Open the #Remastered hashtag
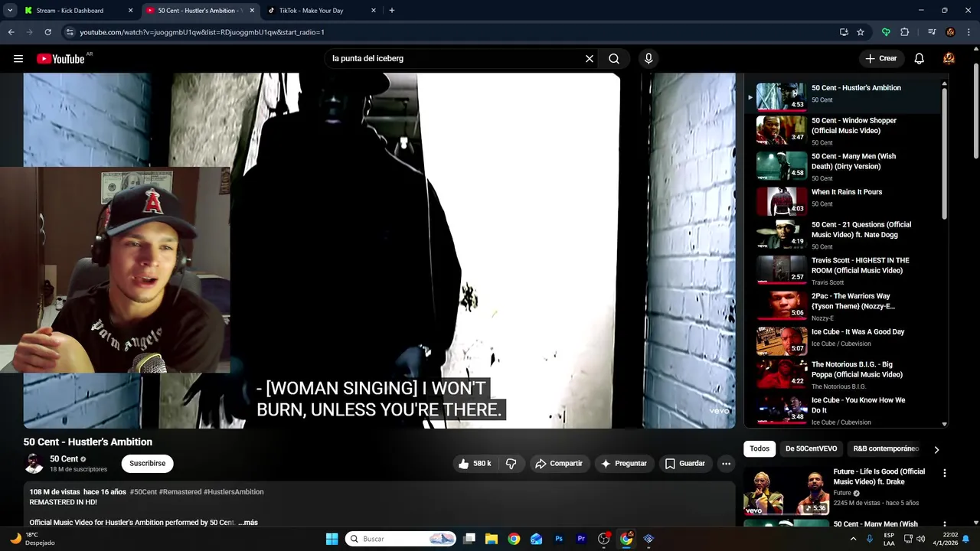 pos(180,492)
